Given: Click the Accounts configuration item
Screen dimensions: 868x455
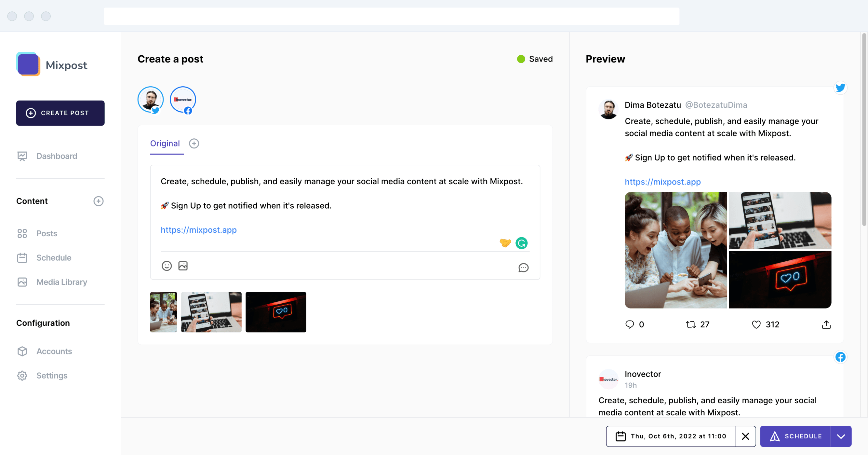Looking at the screenshot, I should 55,351.
